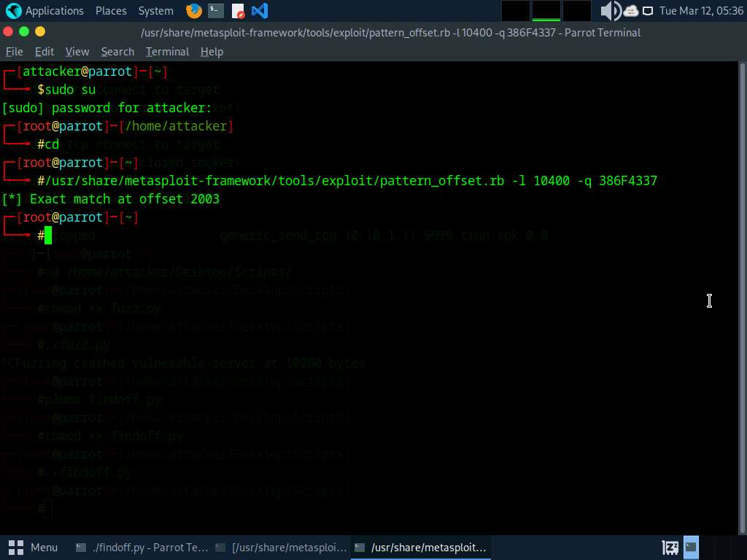This screenshot has height=560, width=747.
Task: Expand the View menu
Action: click(77, 52)
